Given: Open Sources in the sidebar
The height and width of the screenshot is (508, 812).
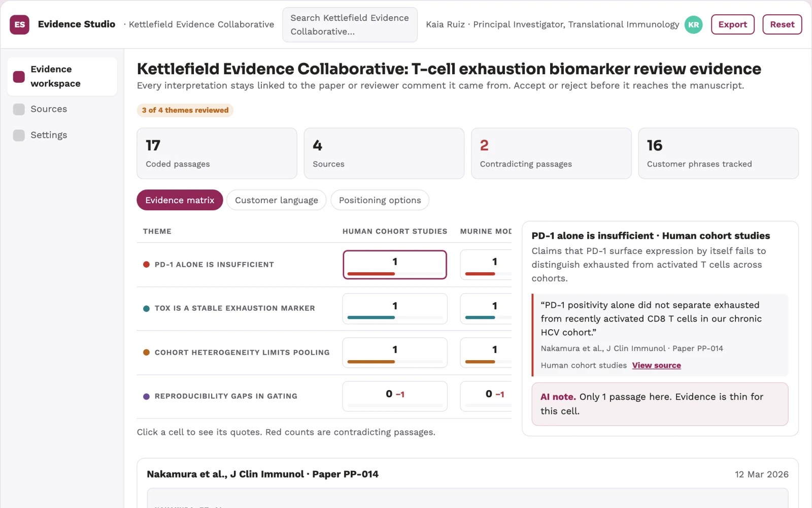Looking at the screenshot, I should (x=62, y=109).
